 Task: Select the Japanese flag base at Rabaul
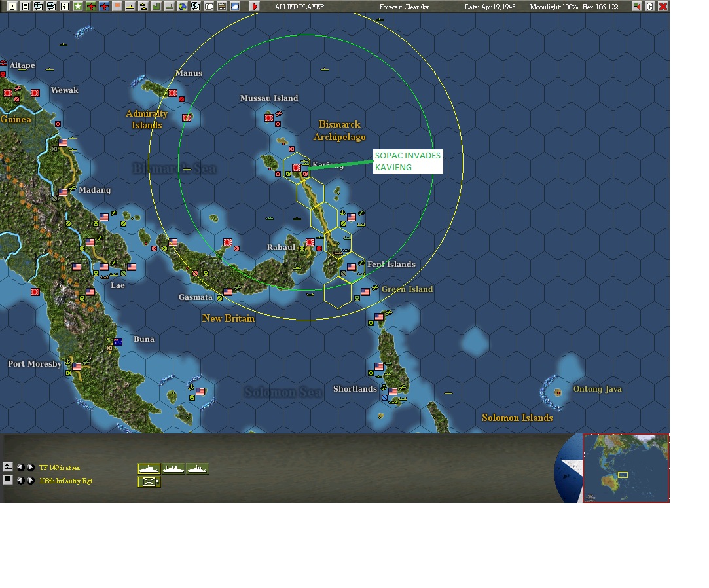310,242
